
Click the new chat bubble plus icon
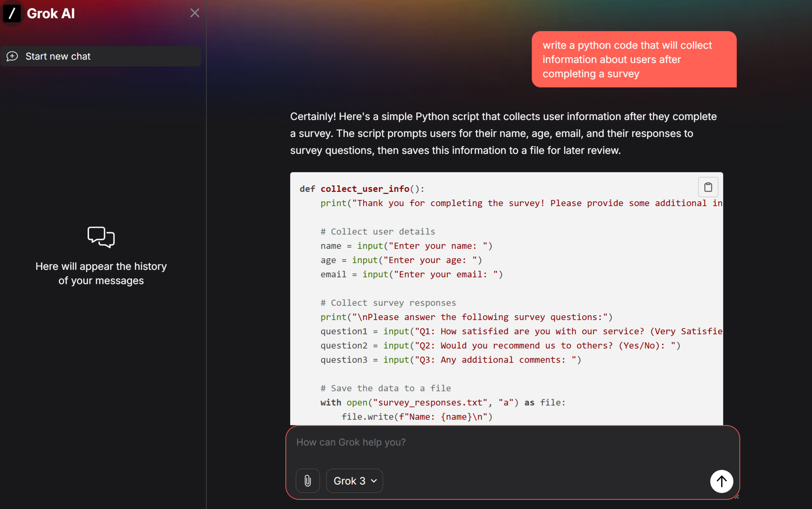click(x=12, y=56)
